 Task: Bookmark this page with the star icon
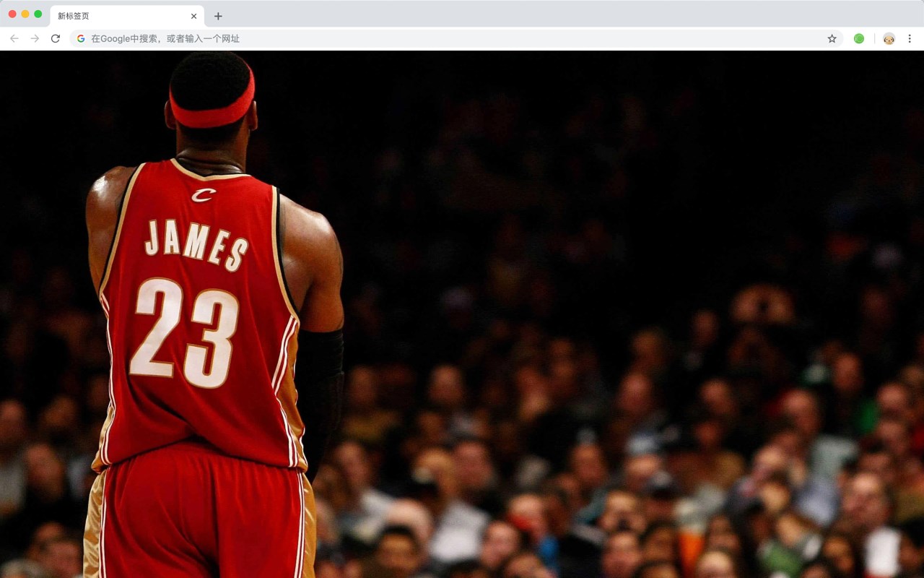pyautogui.click(x=832, y=38)
